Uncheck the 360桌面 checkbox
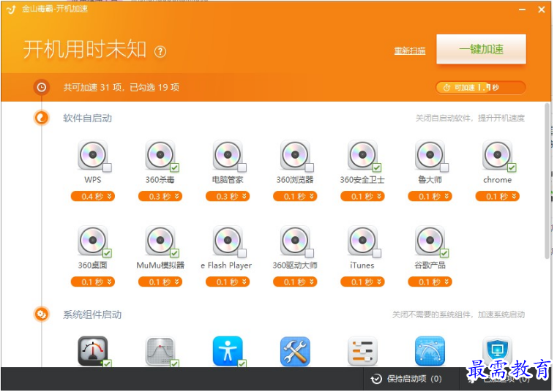Image resolution: width=557 pixels, height=392 pixels. (107, 253)
